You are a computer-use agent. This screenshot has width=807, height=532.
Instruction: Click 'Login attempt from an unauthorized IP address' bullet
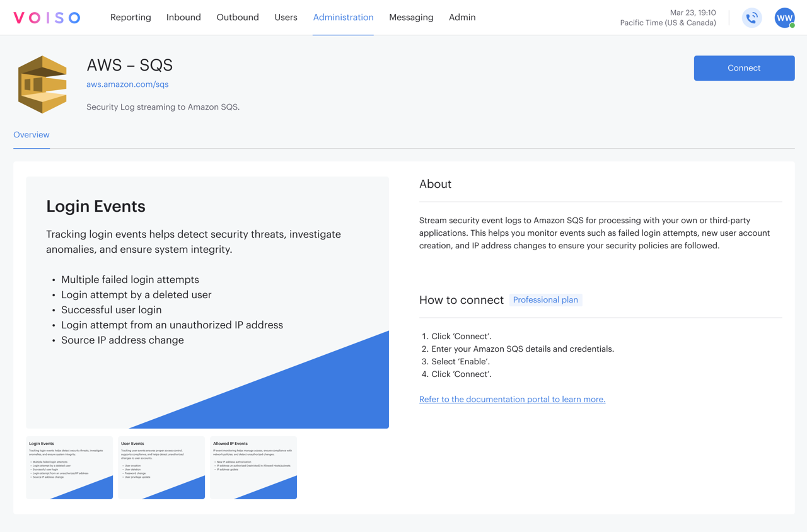(x=172, y=325)
